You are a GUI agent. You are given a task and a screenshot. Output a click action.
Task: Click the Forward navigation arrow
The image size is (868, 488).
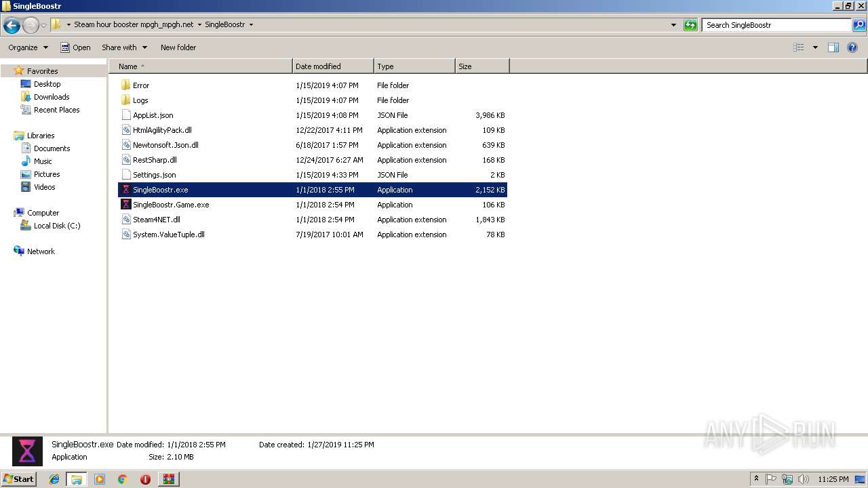tap(31, 26)
